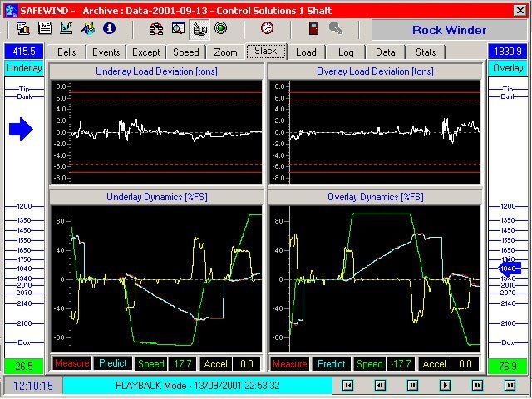Click the 2180 level on Underlay depth scale
Screen dimensions: 532x399
tap(24, 323)
